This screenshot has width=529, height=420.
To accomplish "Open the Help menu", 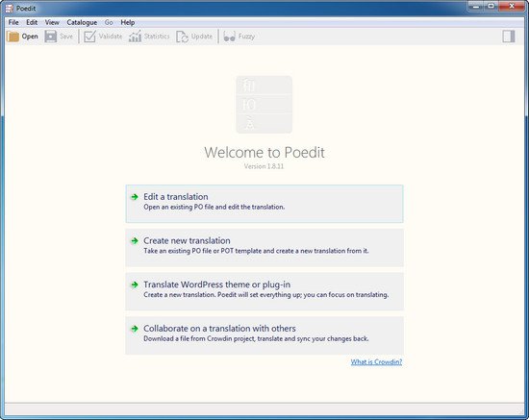I will click(128, 22).
